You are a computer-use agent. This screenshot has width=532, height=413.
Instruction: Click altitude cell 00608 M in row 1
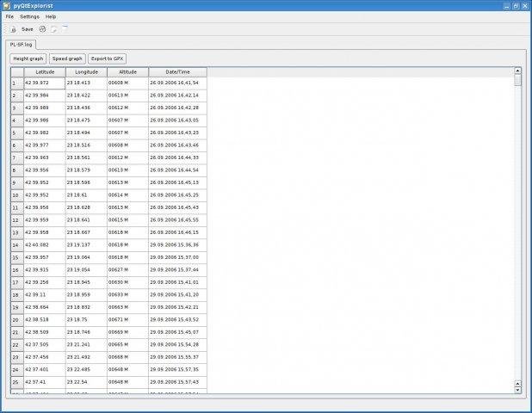tap(128, 83)
